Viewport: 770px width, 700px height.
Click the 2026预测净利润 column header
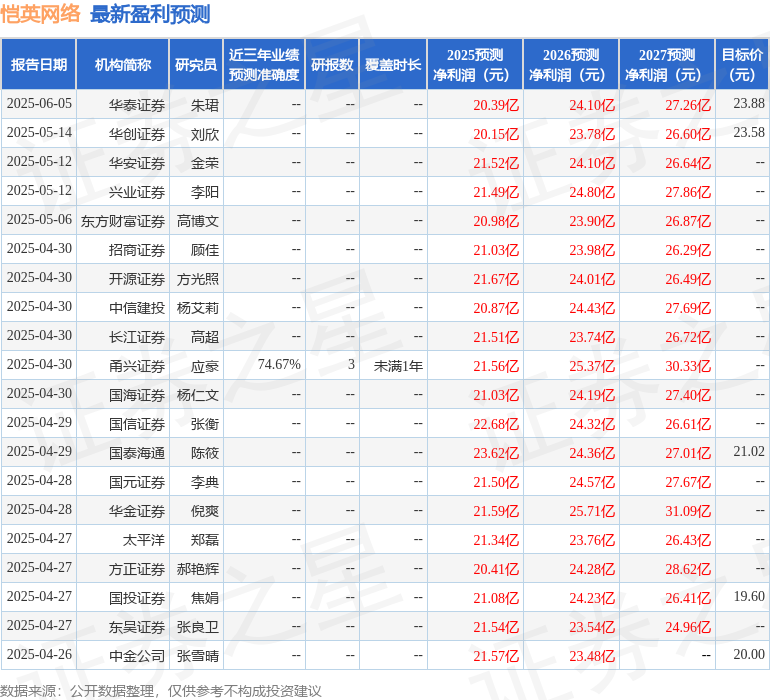(571, 65)
